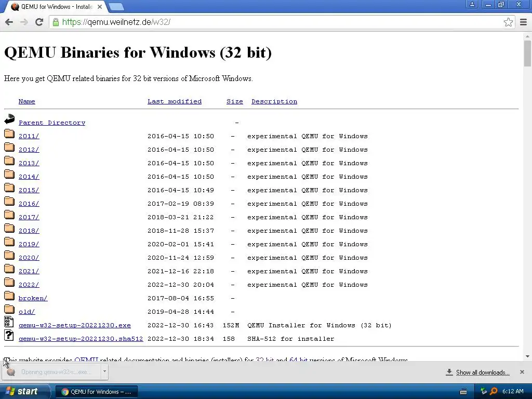Bookmark this page with the star icon

508,22
